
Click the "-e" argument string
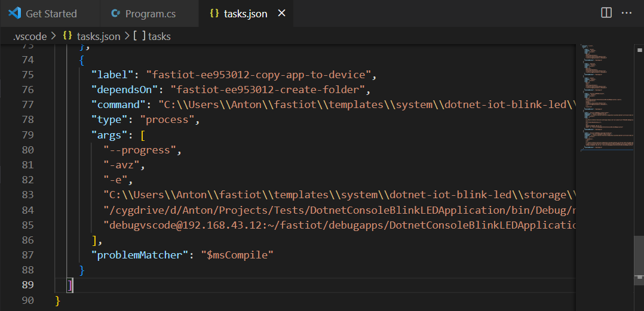(115, 180)
